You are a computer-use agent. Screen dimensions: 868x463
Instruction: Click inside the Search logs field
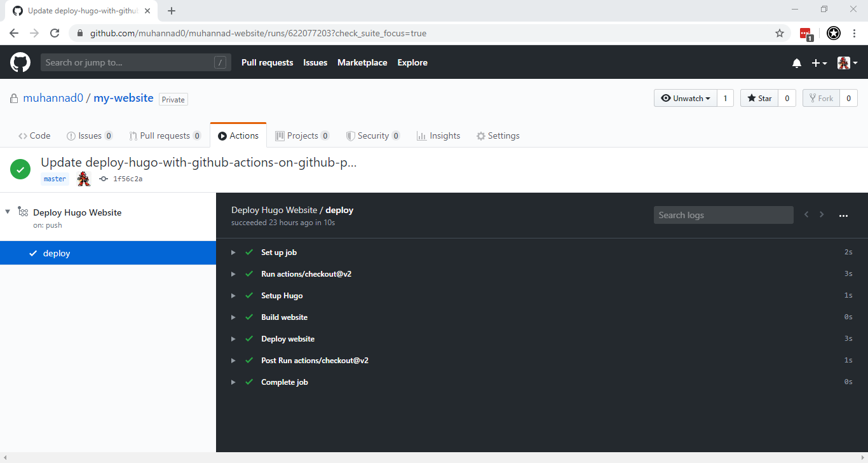(723, 214)
